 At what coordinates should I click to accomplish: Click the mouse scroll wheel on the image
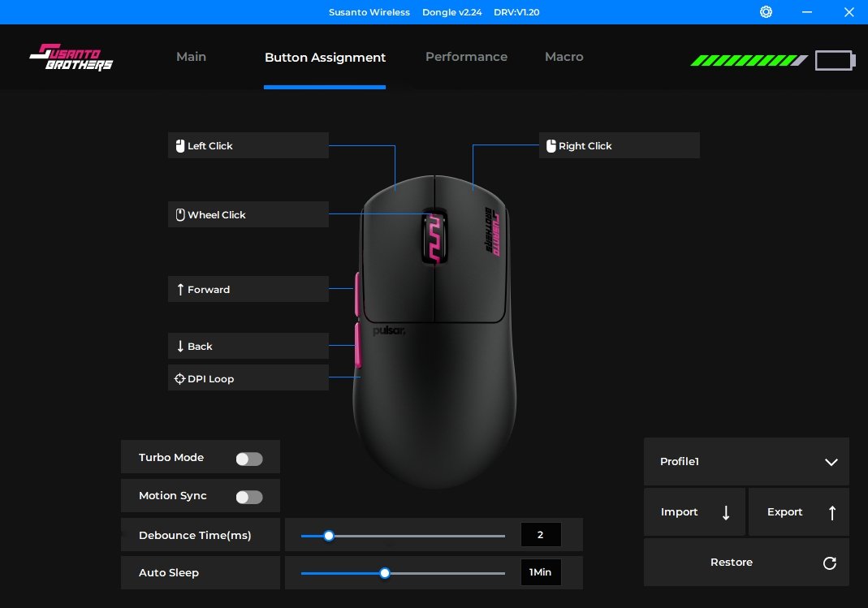tap(434, 237)
